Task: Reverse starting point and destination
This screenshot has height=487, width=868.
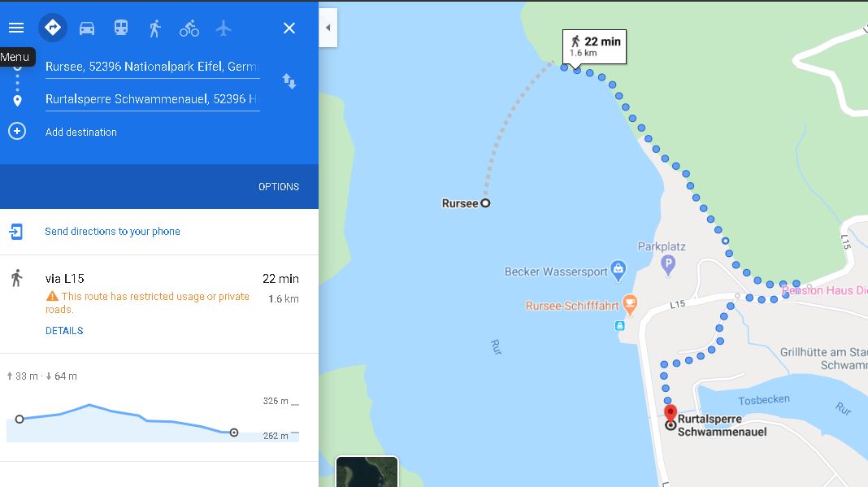Action: [x=289, y=81]
